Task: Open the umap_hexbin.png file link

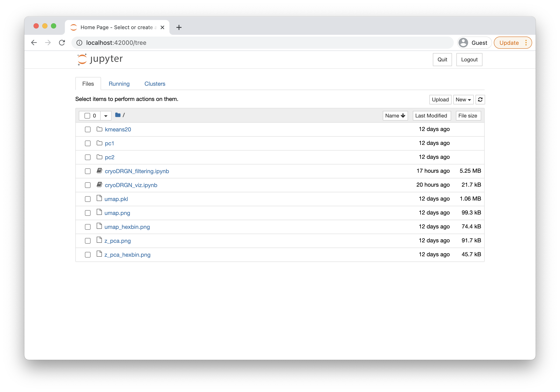Action: (127, 227)
